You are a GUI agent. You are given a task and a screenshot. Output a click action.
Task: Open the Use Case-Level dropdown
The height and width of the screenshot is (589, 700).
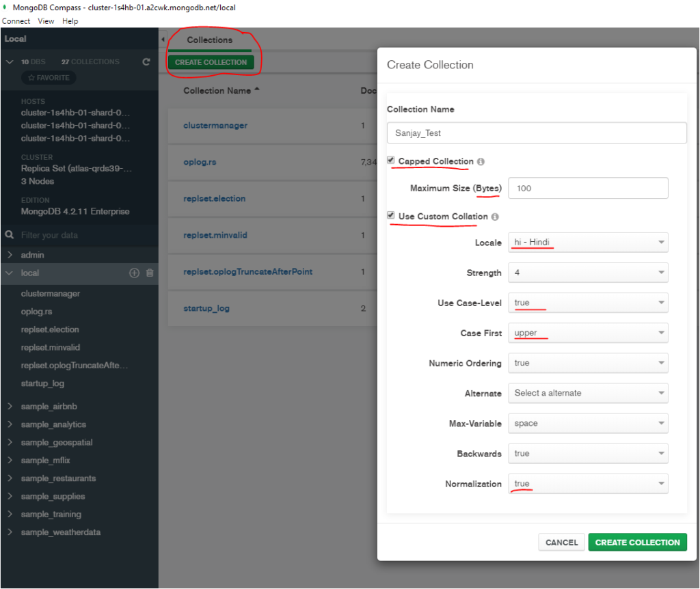click(588, 303)
